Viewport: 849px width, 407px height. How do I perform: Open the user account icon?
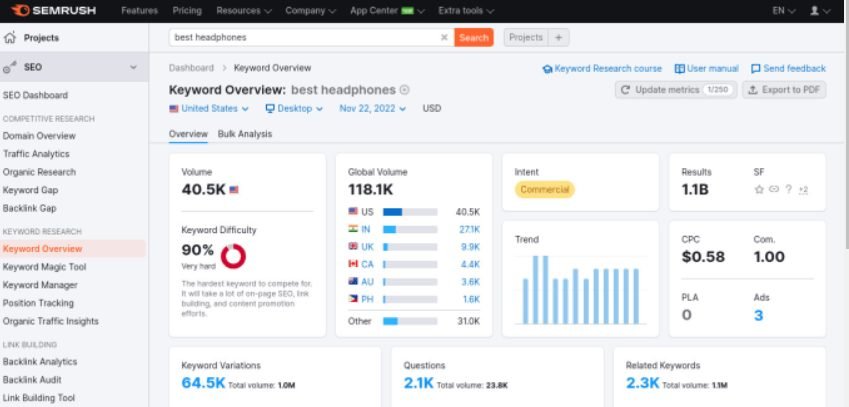[x=814, y=10]
